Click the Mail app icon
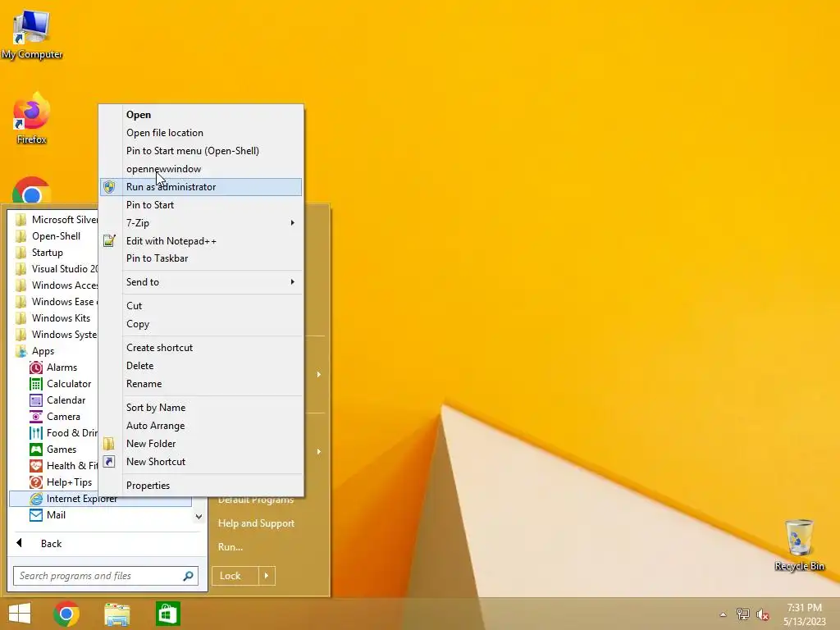This screenshot has width=840, height=630. click(x=36, y=515)
